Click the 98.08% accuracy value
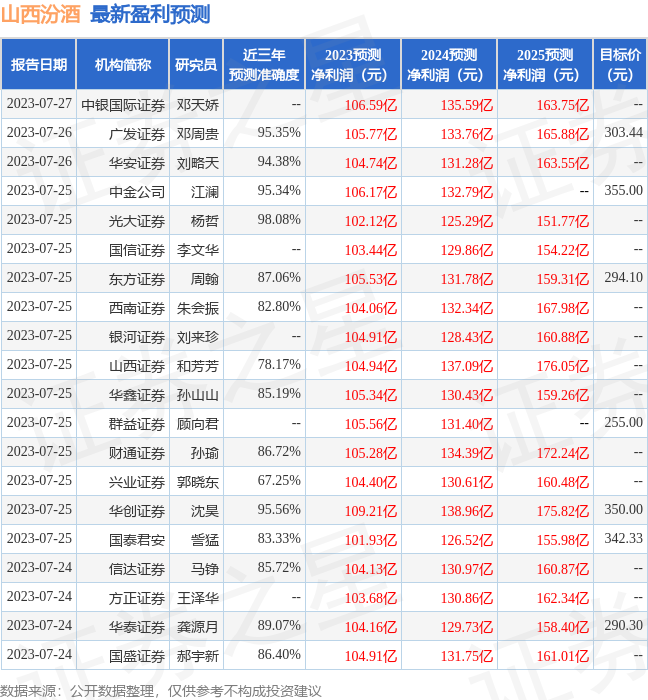Viewport: 648px width, 700px height. pos(279,220)
